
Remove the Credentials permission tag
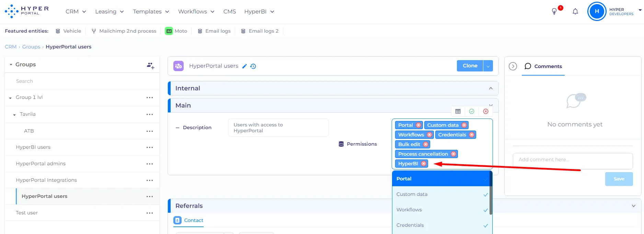click(x=472, y=135)
